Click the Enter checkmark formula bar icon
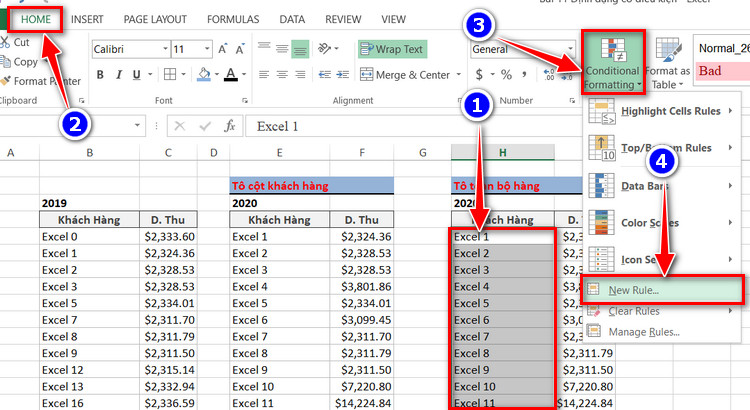Image resolution: width=750 pixels, height=410 pixels. [205, 126]
